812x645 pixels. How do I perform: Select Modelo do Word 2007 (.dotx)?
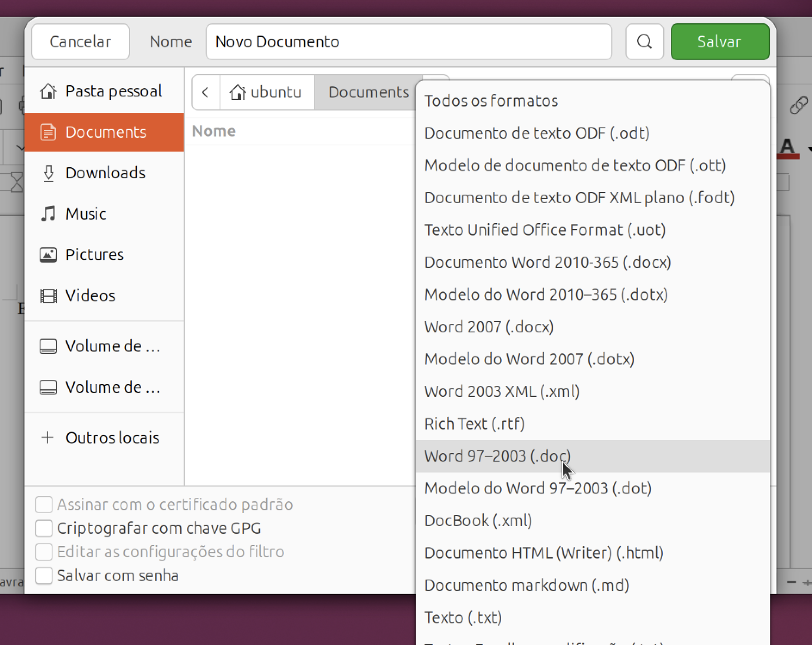tap(592, 359)
